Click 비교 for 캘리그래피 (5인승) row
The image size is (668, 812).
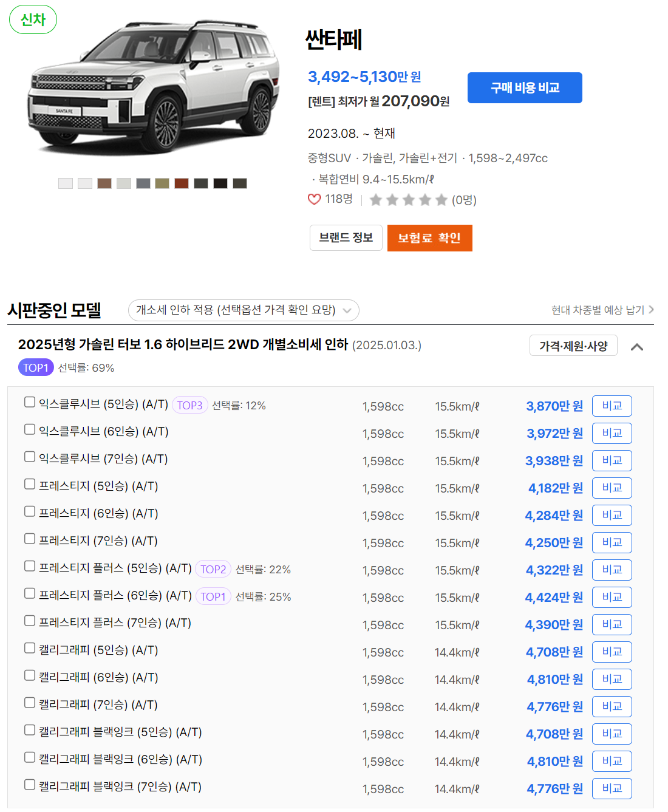coord(612,652)
